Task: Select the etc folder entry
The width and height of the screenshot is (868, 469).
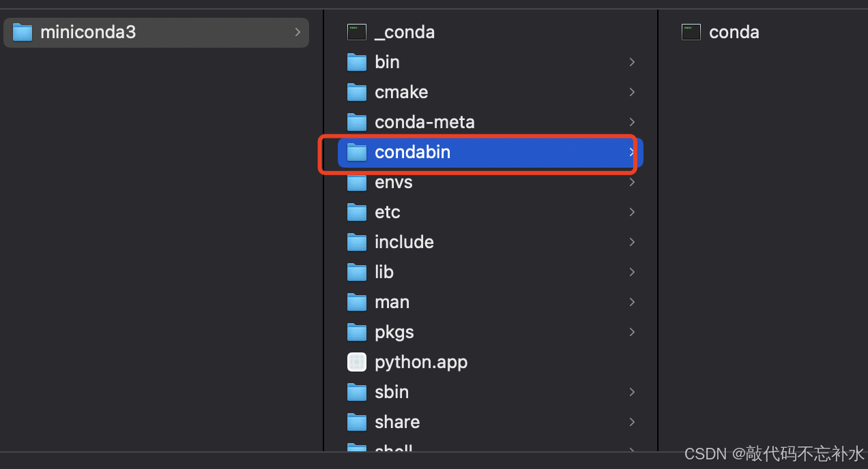Action: (x=491, y=212)
